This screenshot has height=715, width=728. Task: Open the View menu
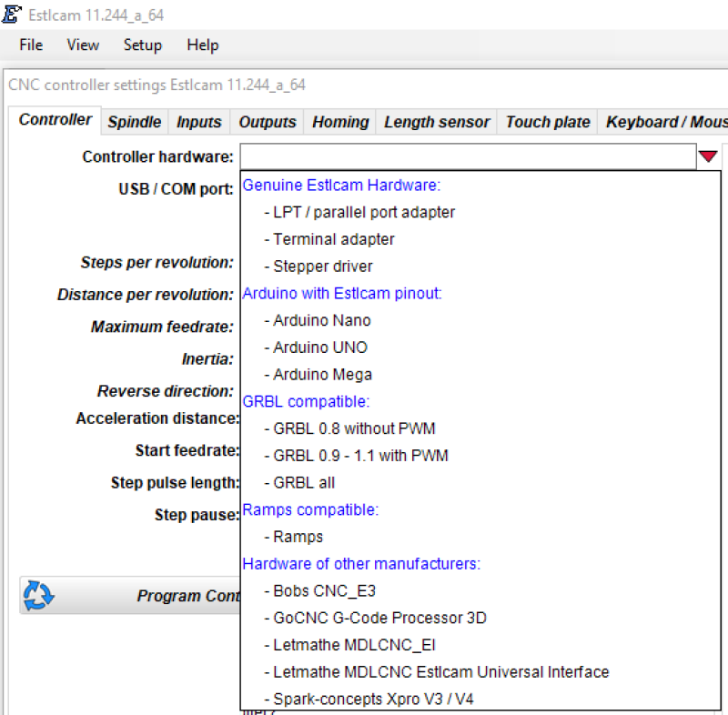pyautogui.click(x=83, y=45)
